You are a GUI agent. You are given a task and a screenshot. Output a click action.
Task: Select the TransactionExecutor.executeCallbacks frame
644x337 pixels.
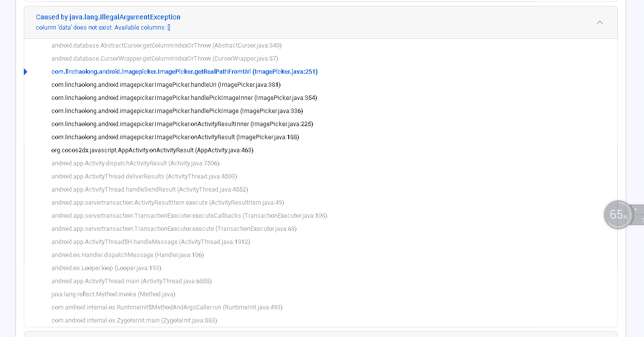[189, 216]
